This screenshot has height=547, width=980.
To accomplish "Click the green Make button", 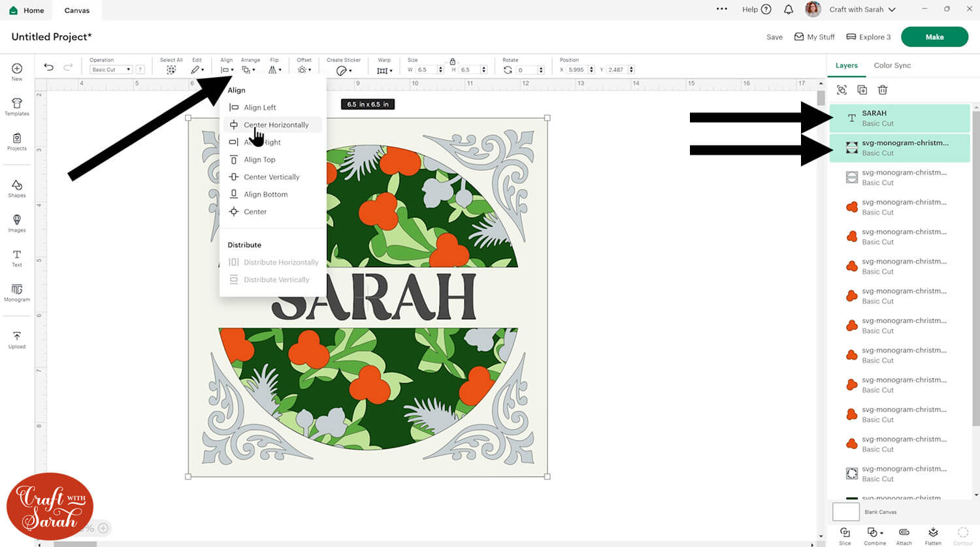I will tap(934, 37).
